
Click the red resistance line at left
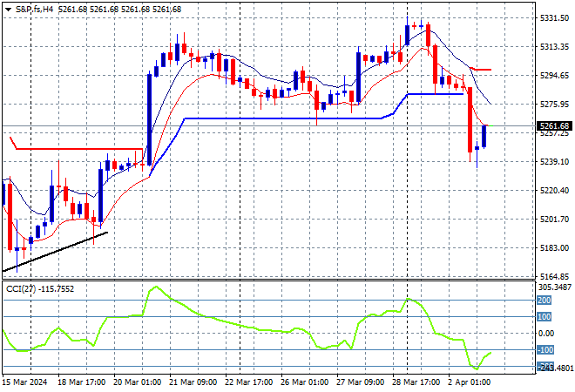pyautogui.click(x=78, y=149)
